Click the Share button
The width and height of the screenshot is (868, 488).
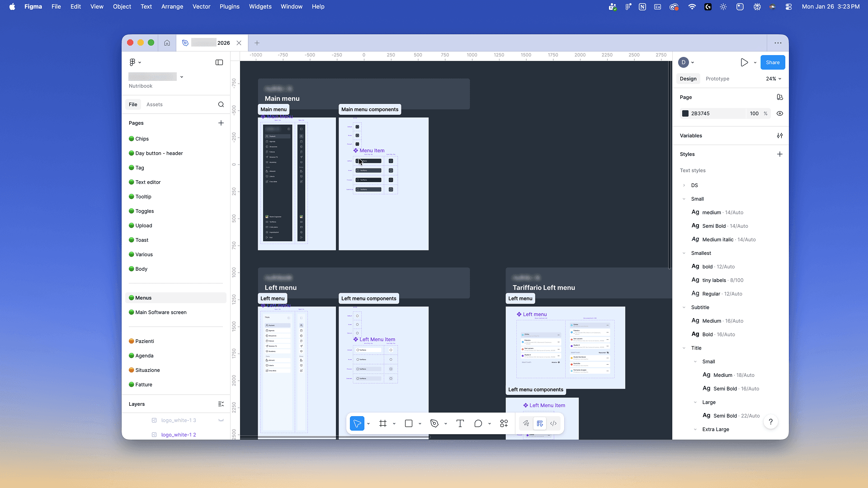(x=773, y=62)
